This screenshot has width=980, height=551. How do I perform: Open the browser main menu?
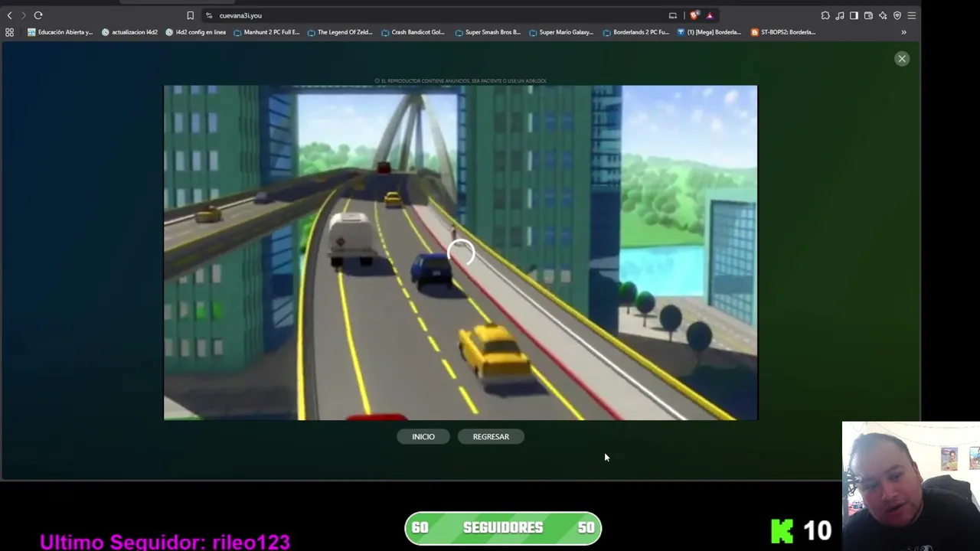click(912, 15)
